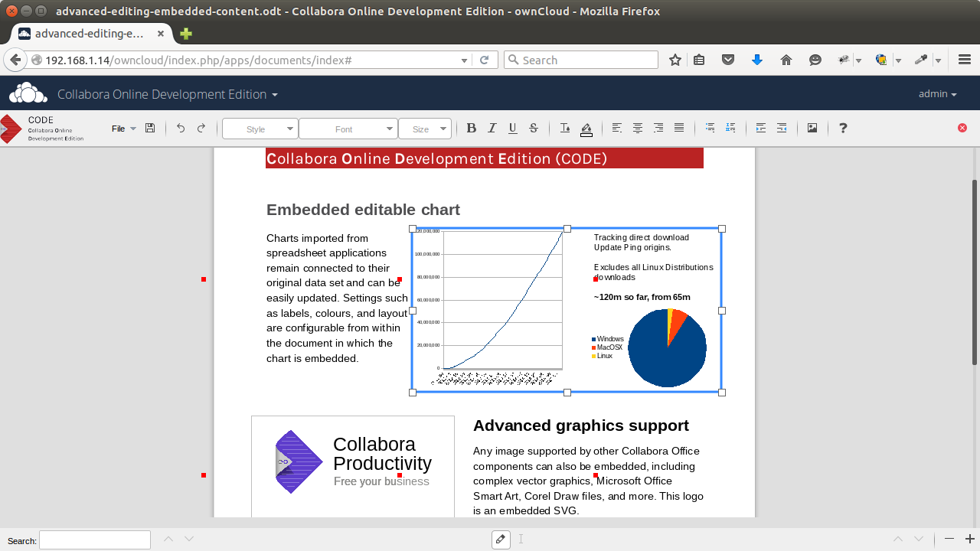The height and width of the screenshot is (551, 980).
Task: Toggle bold formatting
Action: pos(471,128)
